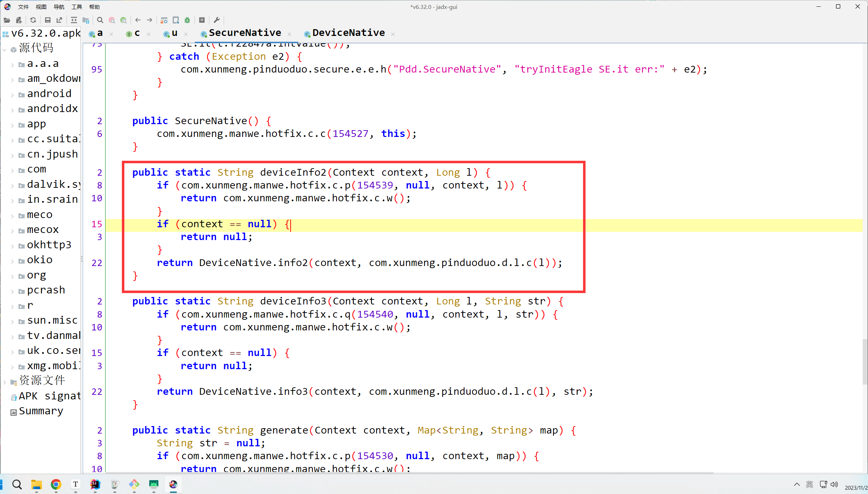The height and width of the screenshot is (494, 868).
Task: Expand the android package
Action: point(12,95)
